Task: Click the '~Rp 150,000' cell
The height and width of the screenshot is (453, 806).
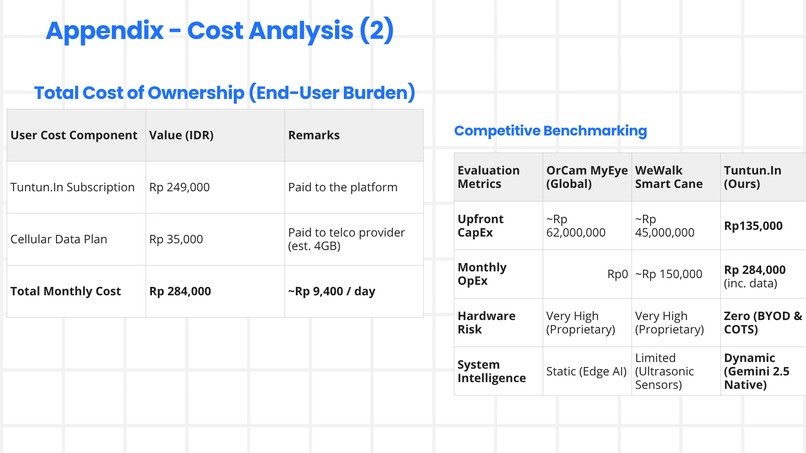Action: [x=675, y=274]
